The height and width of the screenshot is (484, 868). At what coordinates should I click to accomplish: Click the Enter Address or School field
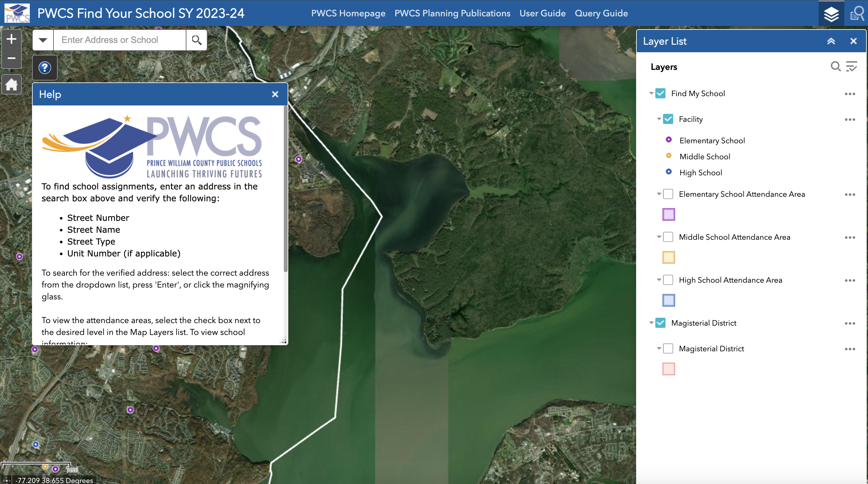tap(119, 40)
